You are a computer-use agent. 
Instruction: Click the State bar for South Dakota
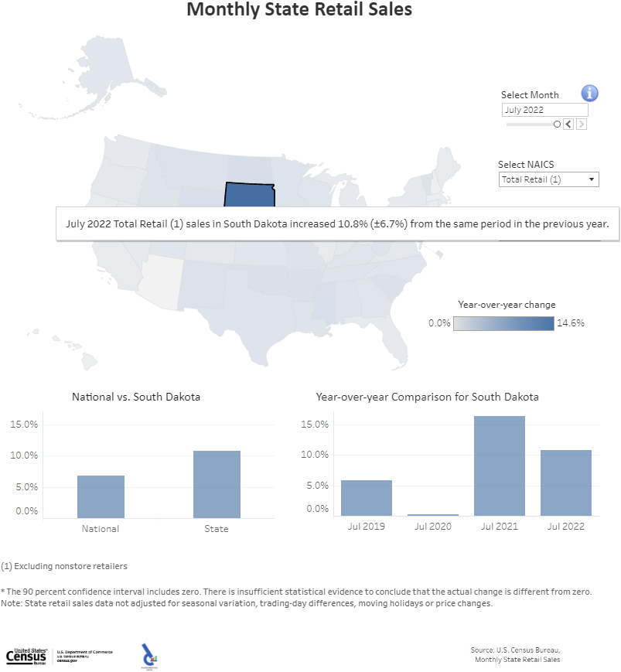point(217,484)
